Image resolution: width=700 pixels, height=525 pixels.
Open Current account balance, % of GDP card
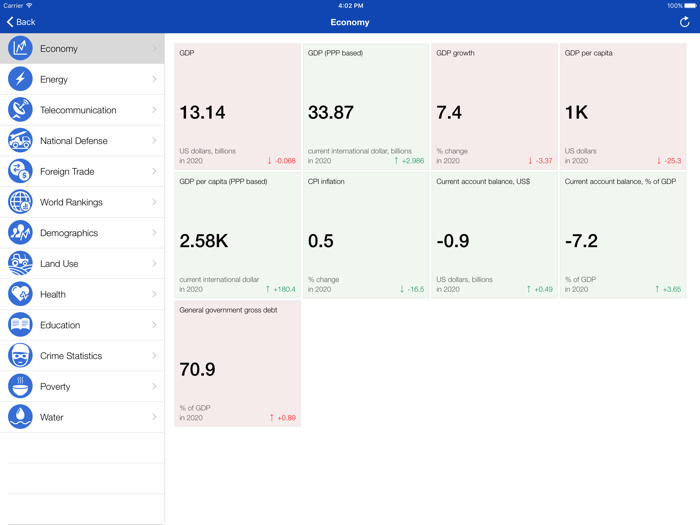click(623, 235)
